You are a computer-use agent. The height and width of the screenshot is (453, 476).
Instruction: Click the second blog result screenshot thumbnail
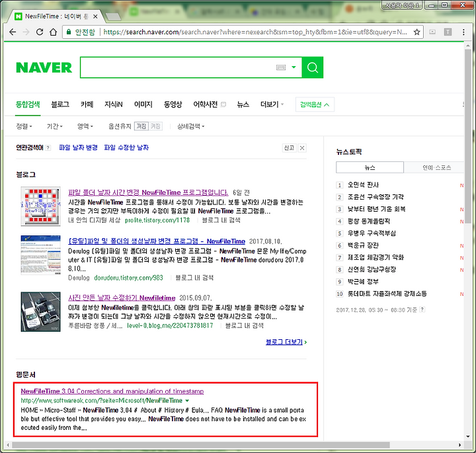(41, 255)
